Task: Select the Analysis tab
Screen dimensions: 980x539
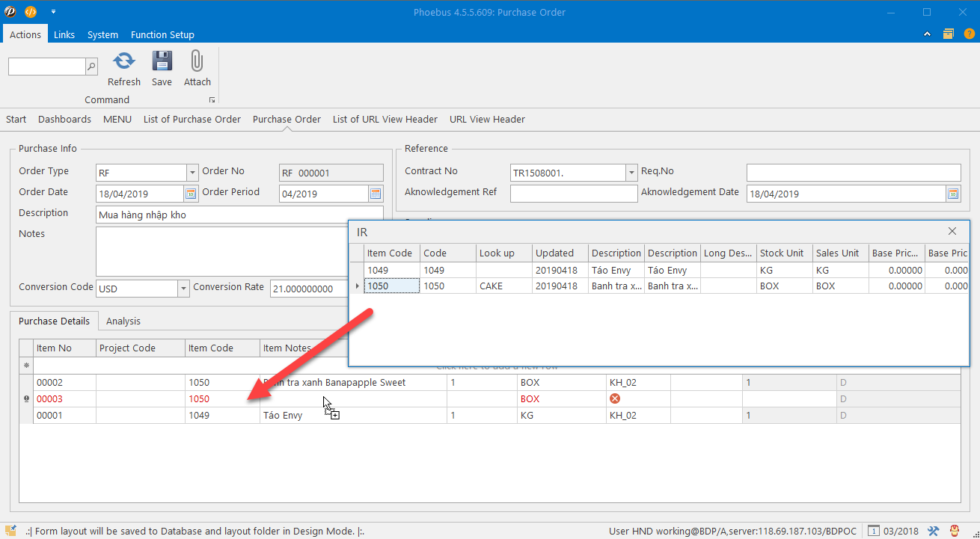Action: tap(123, 321)
